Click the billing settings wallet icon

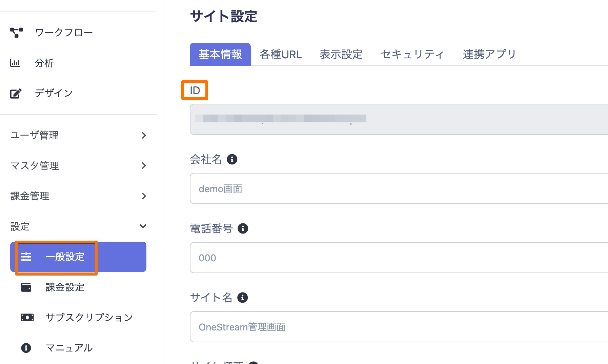[x=26, y=287]
